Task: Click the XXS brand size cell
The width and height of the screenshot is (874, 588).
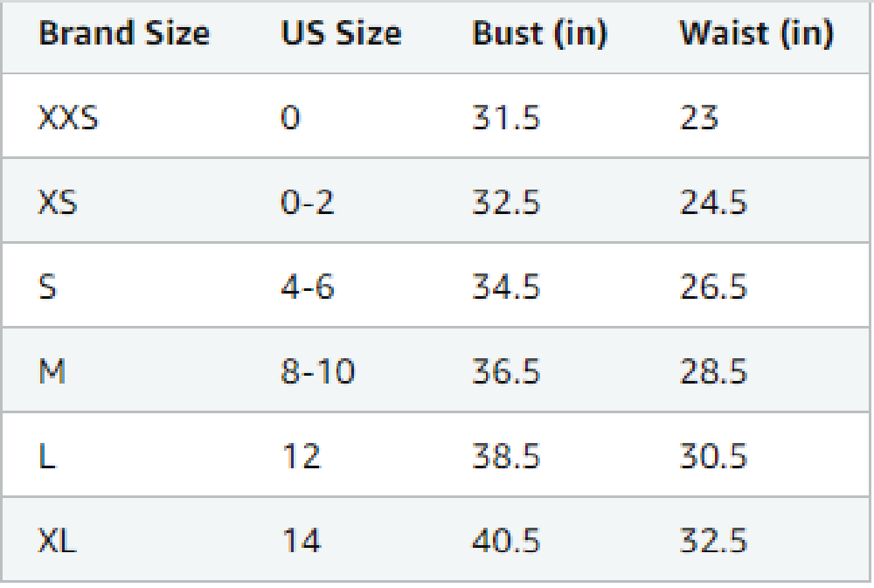Action: pos(68,117)
